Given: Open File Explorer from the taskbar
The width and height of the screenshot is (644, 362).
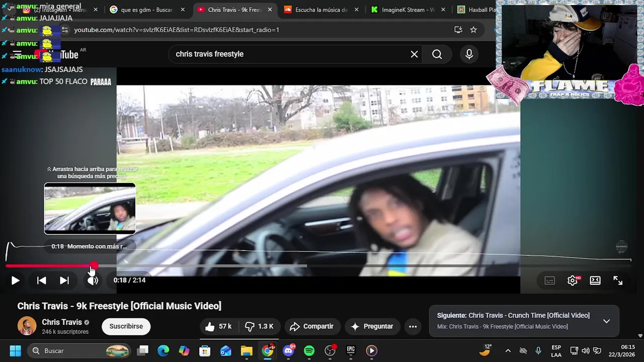Looking at the screenshot, I should (247, 351).
